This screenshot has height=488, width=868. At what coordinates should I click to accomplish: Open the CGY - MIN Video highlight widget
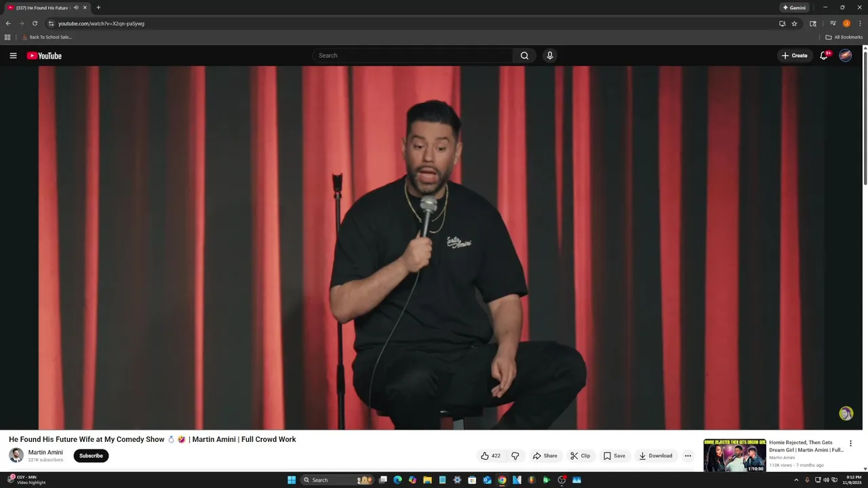click(26, 480)
